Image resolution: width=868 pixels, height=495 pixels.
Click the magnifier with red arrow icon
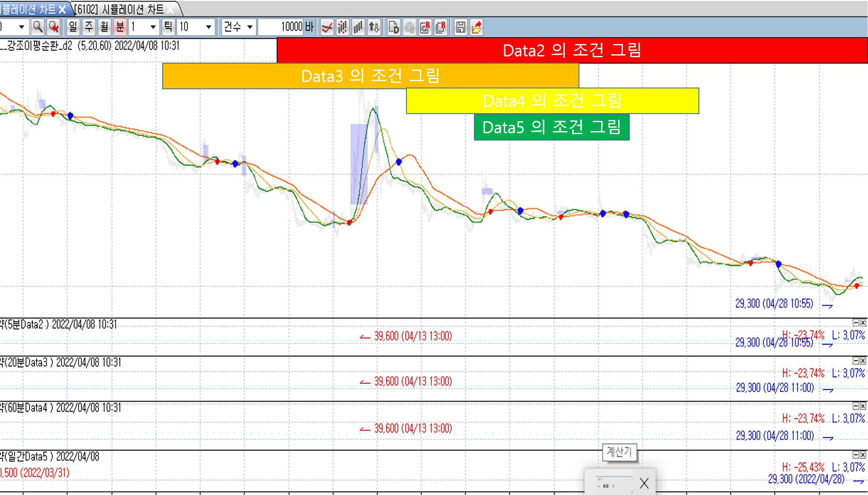click(x=53, y=27)
